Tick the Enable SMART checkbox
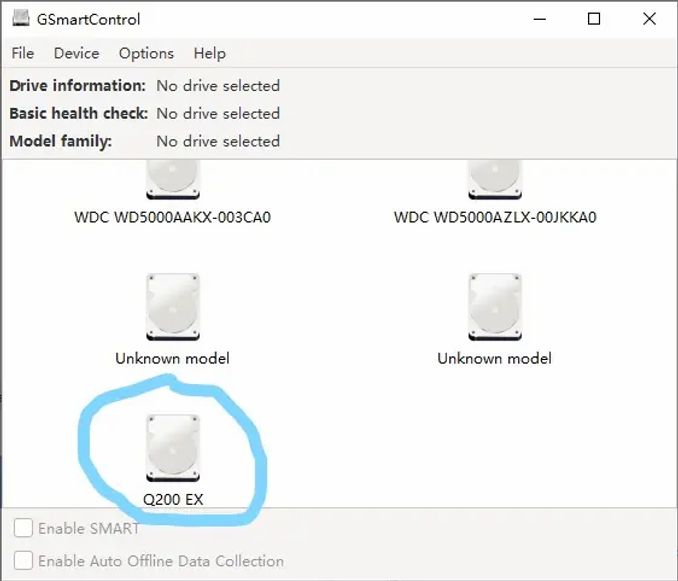 (x=23, y=528)
